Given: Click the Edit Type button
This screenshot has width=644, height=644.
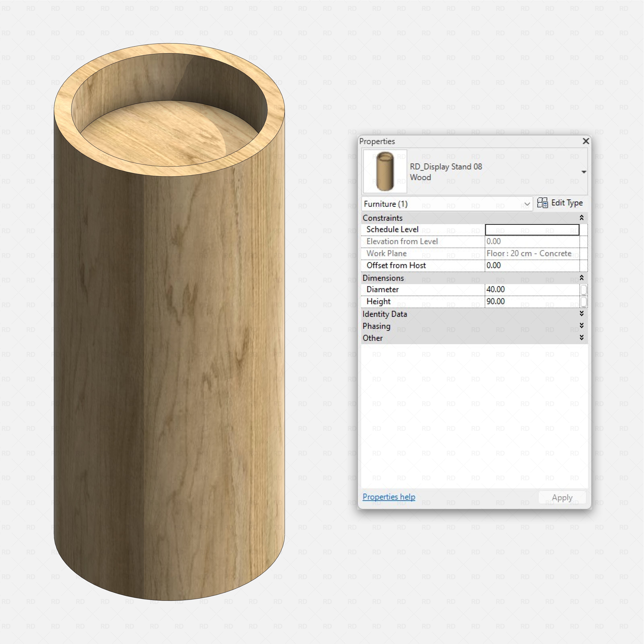Looking at the screenshot, I should tap(560, 203).
